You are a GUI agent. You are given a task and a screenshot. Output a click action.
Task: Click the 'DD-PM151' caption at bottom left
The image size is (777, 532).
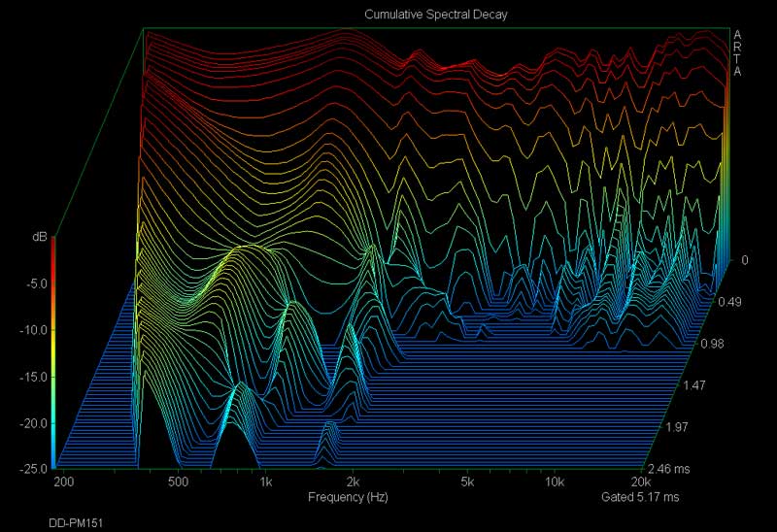(76, 522)
